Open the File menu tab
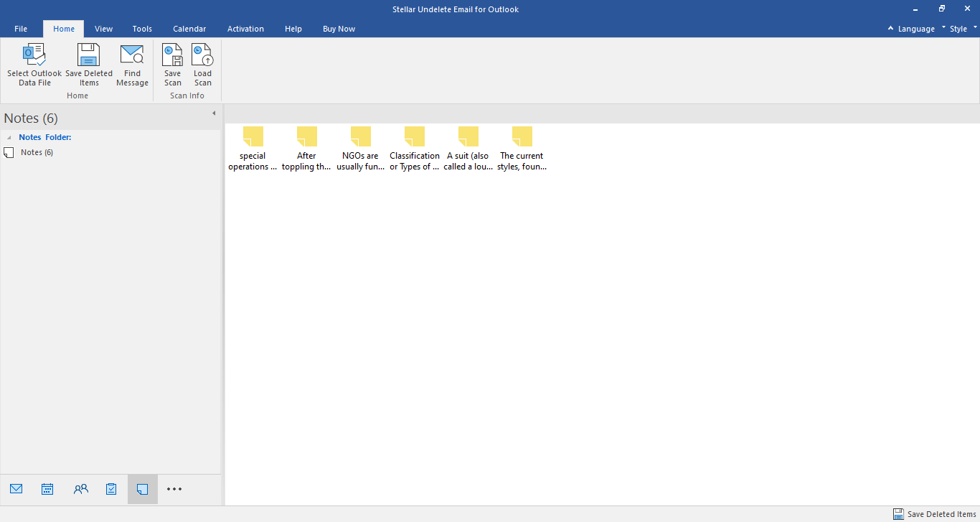980x522 pixels. [21, 29]
